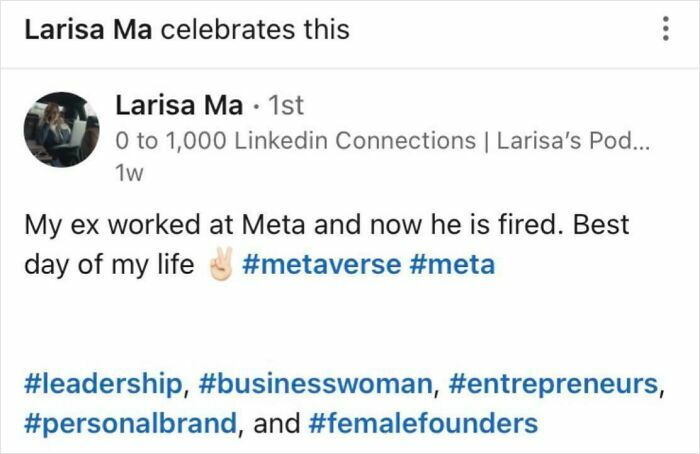The width and height of the screenshot is (700, 454).
Task: Click Larisa Ma's name in the celebrates header
Action: click(x=88, y=30)
